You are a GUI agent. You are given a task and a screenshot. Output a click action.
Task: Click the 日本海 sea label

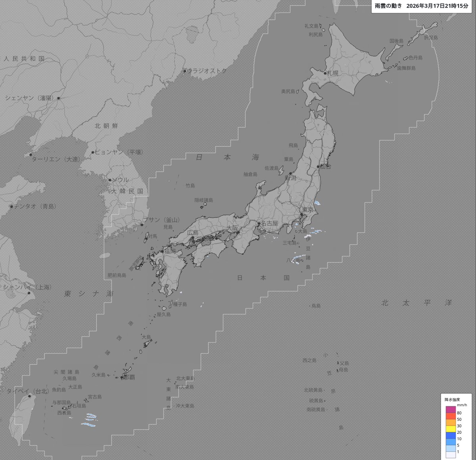(x=227, y=157)
